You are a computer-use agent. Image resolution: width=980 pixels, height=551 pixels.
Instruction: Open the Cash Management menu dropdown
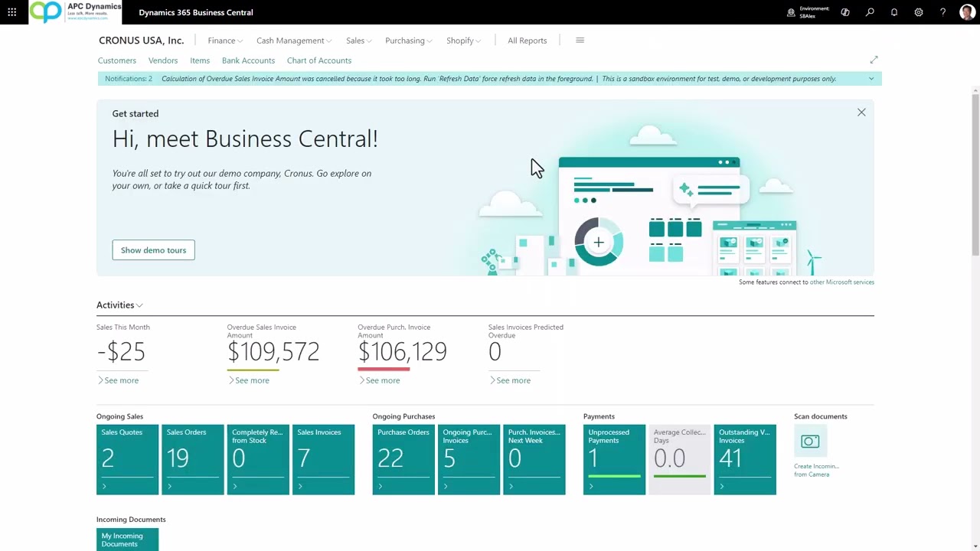(x=294, y=41)
